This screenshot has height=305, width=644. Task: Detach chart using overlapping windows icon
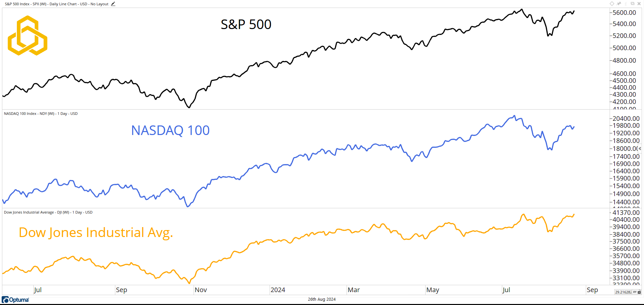click(632, 4)
